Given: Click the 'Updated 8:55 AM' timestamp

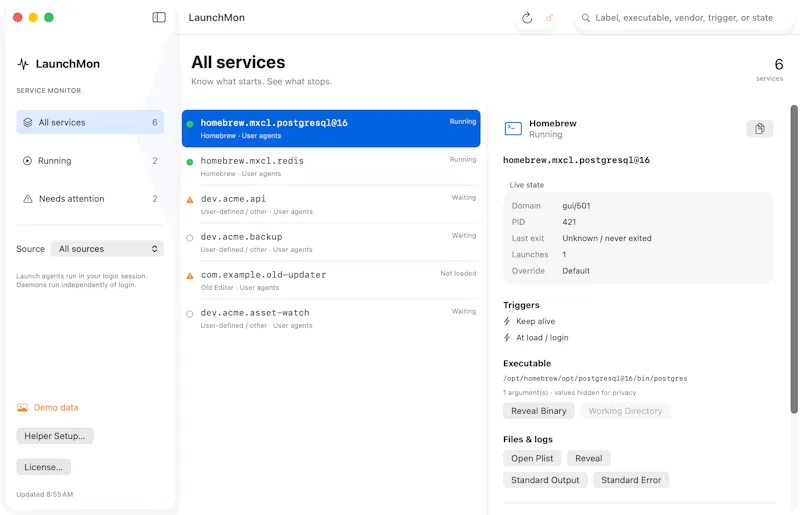Looking at the screenshot, I should click(x=44, y=495).
